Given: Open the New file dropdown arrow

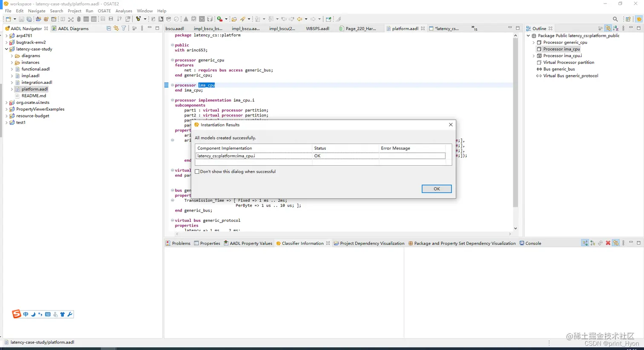Looking at the screenshot, I should (14, 19).
